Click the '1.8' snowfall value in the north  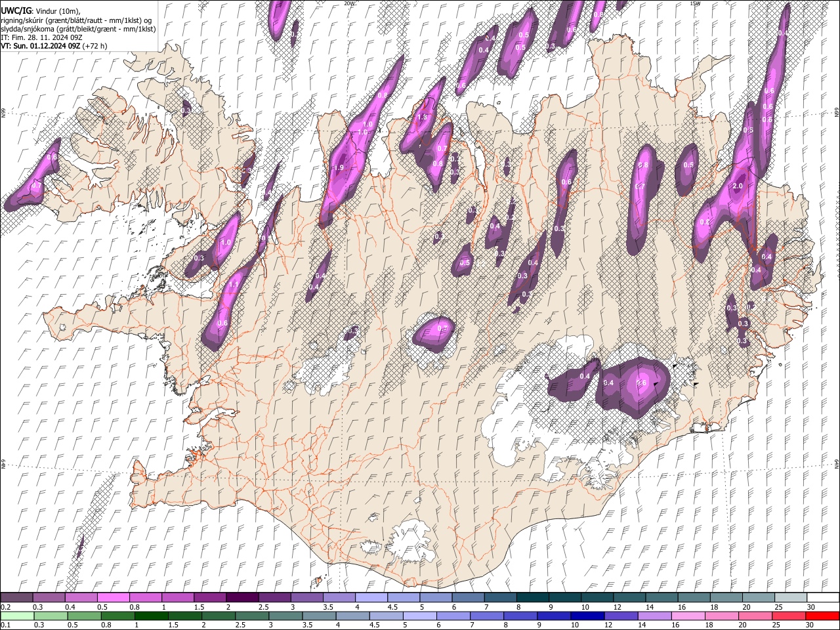[423, 117]
